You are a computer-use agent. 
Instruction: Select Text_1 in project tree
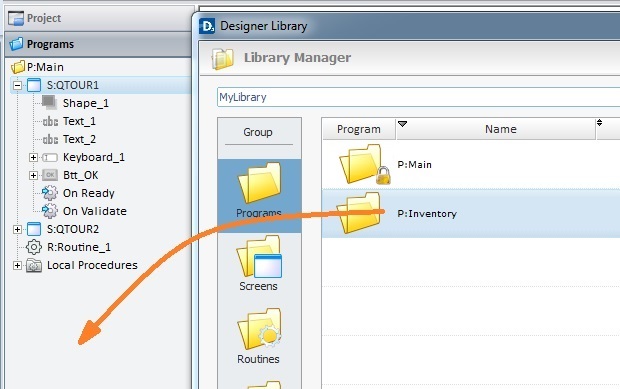point(79,121)
